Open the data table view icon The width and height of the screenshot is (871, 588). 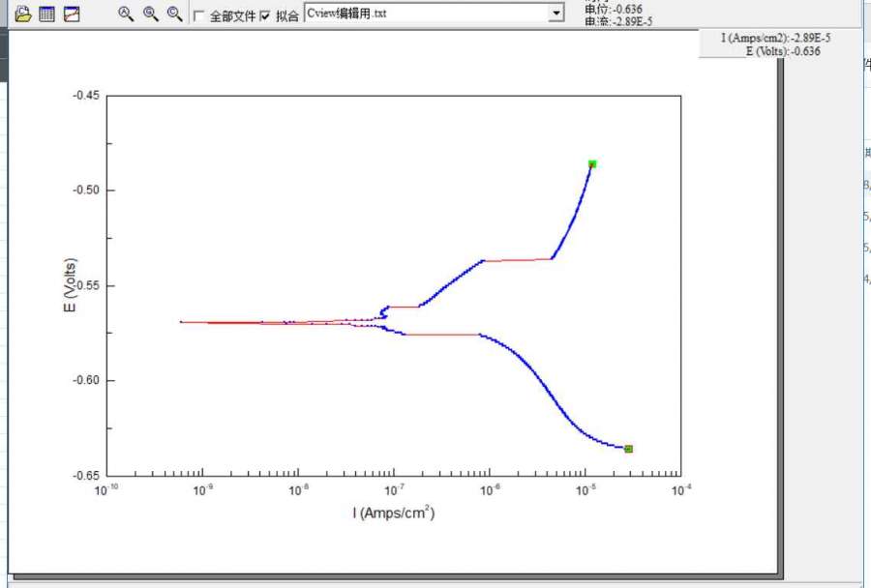pos(46,14)
